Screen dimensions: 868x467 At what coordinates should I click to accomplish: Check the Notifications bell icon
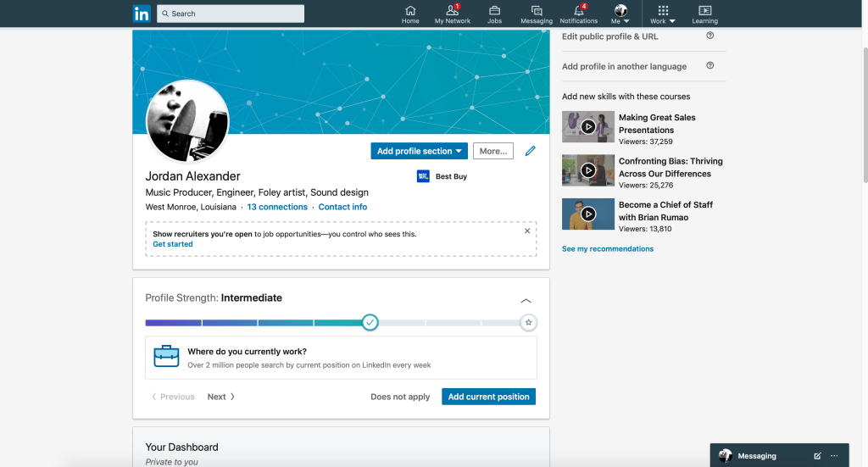(x=579, y=11)
